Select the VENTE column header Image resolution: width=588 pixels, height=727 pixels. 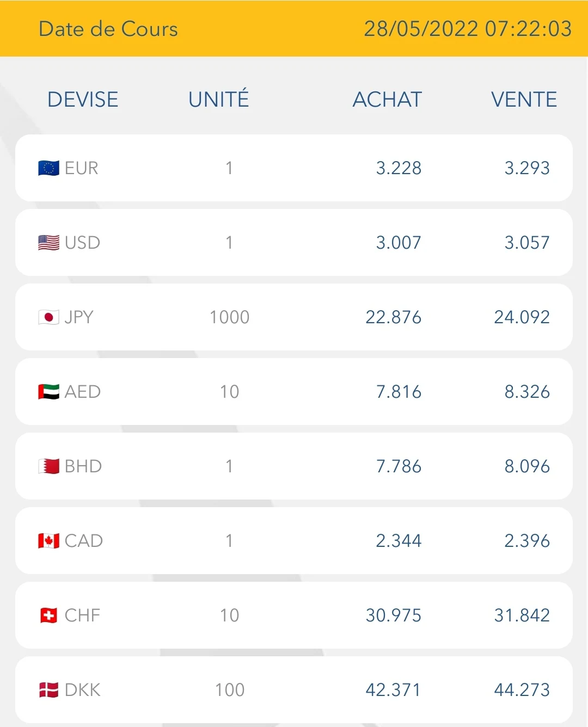[x=524, y=100]
